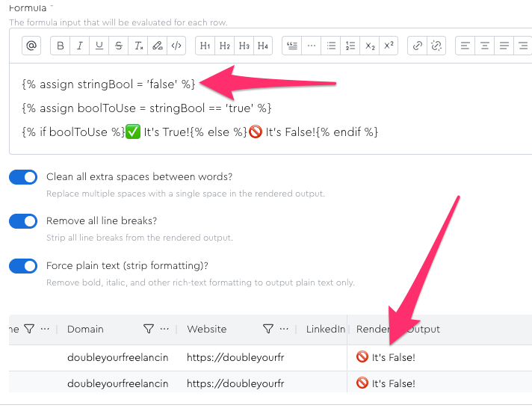532x414 pixels.
Task: Turn off 'Remove all line breaks' toggle
Action: pos(23,221)
